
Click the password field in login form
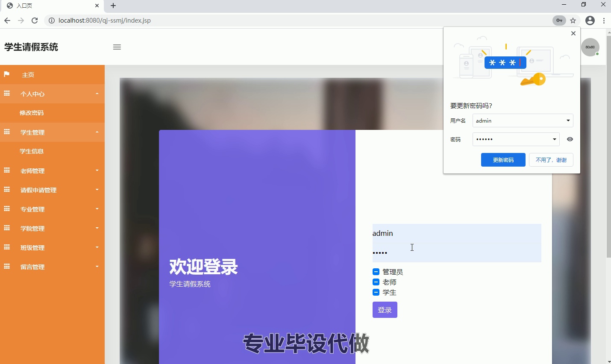[x=457, y=252]
